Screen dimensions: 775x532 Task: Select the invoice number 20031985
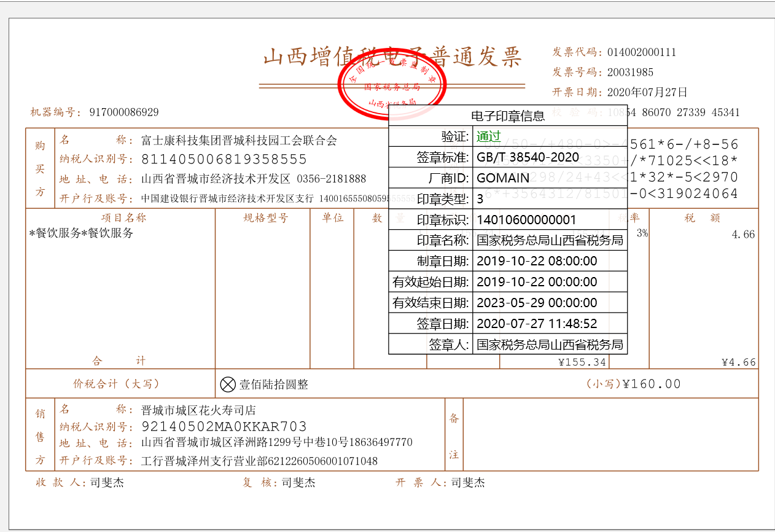click(630, 72)
